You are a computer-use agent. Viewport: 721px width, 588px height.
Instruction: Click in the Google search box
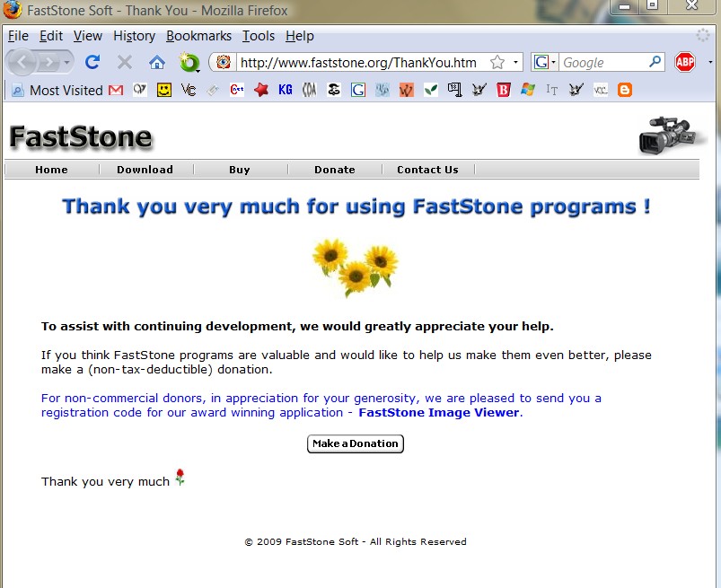point(603,62)
